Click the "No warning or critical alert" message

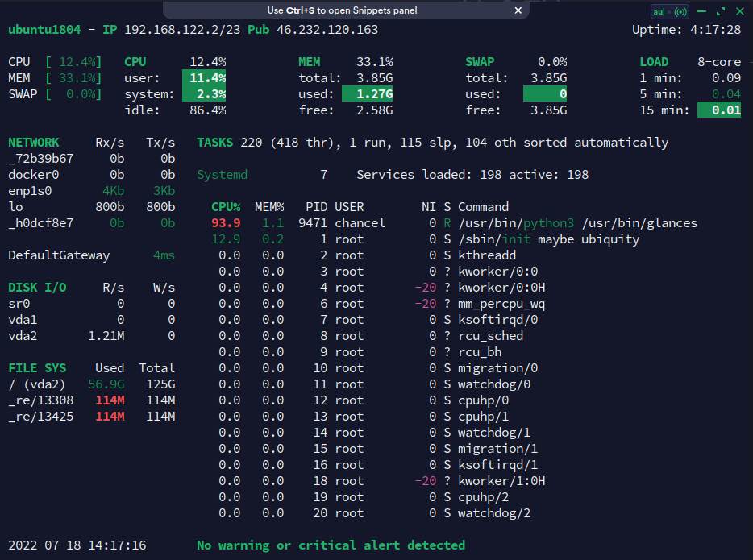[331, 545]
